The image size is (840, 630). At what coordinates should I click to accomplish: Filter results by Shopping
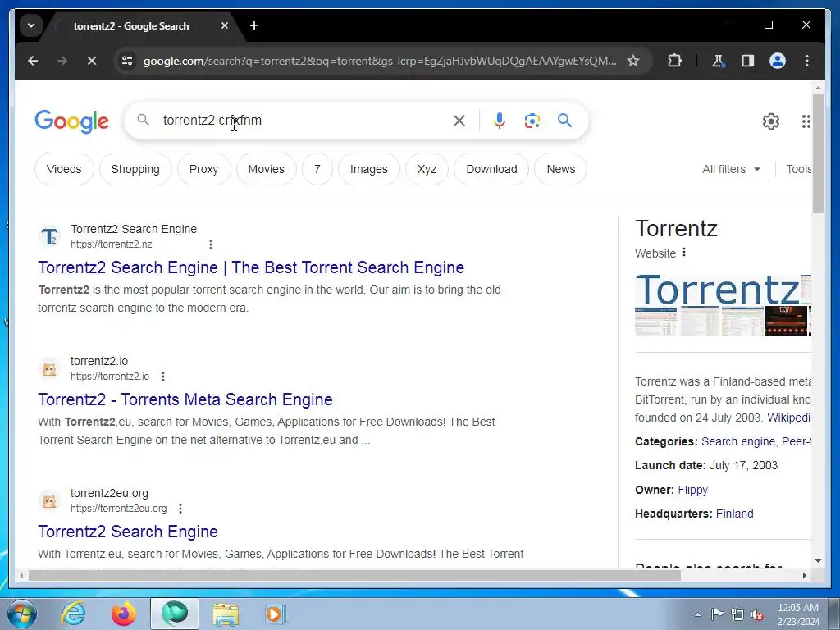(x=135, y=169)
